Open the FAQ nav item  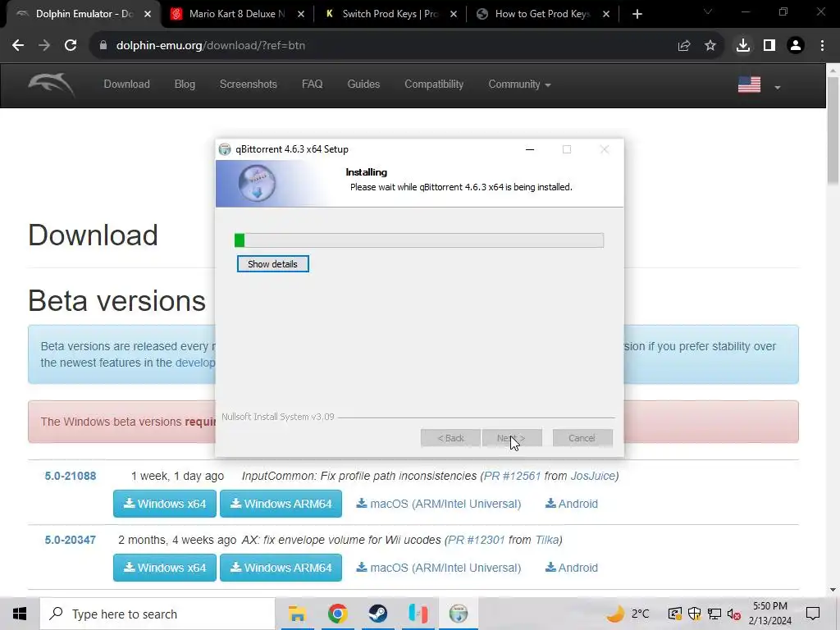[313, 84]
